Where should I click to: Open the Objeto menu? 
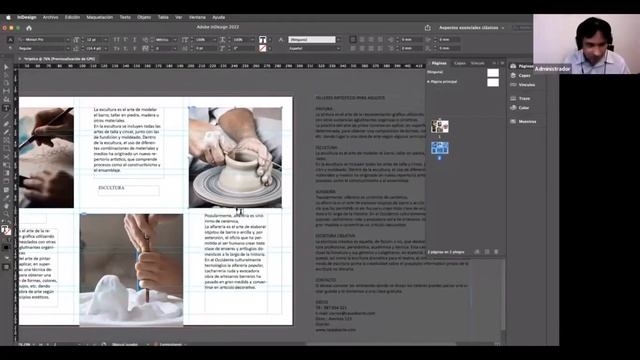[x=144, y=17]
